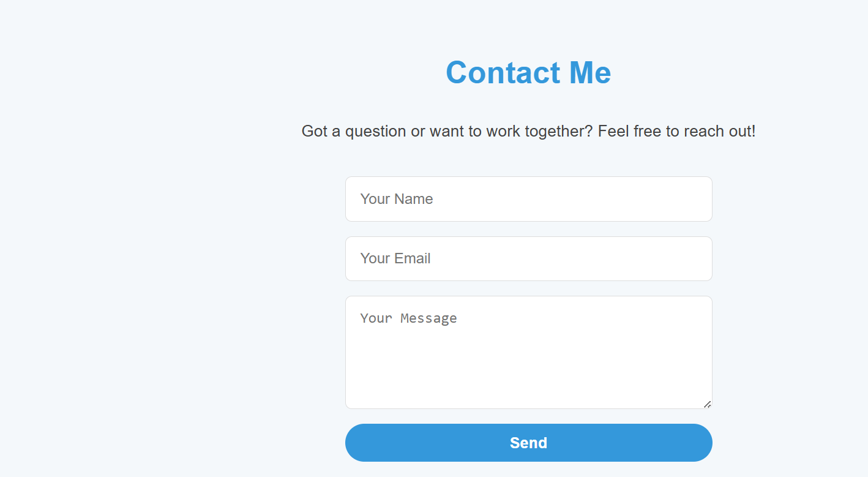Screen dimensions: 868x477
Task: Click the rounded left edge of Send button
Action: 355,443
